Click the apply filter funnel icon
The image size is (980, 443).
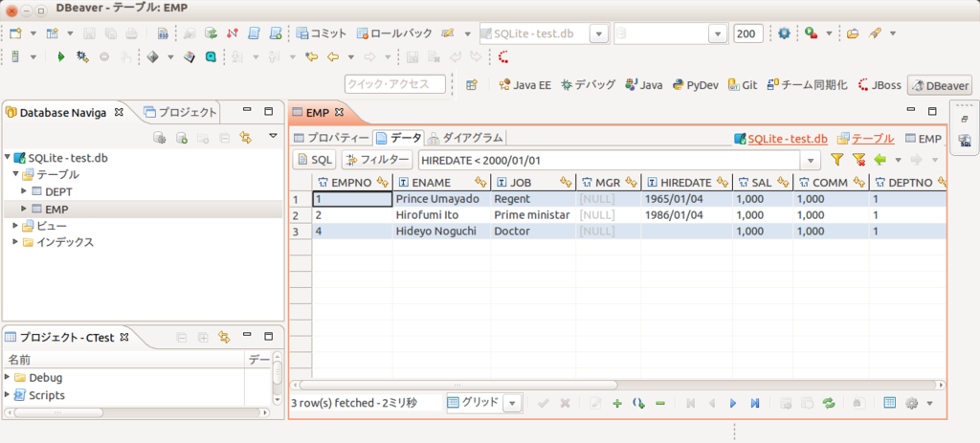836,160
